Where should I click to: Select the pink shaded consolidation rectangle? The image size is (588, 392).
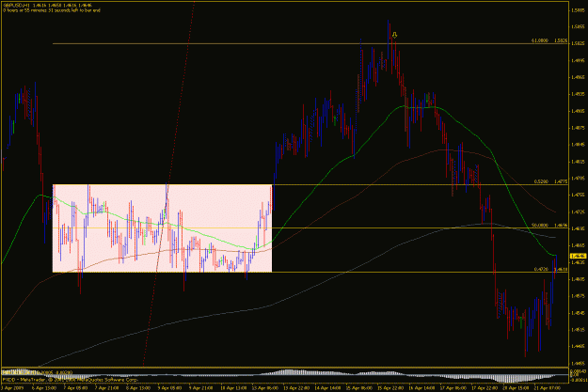[163, 228]
